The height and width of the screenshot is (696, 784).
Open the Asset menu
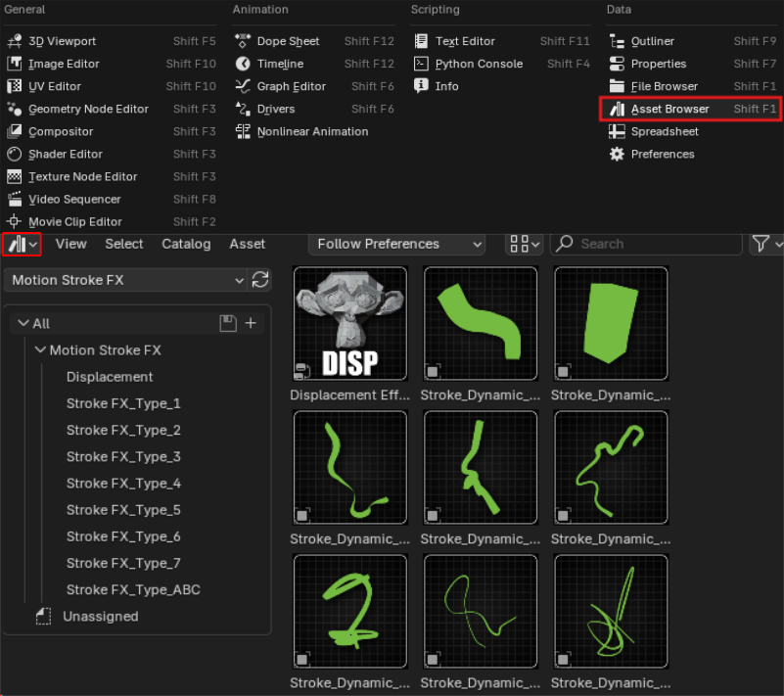click(x=247, y=244)
